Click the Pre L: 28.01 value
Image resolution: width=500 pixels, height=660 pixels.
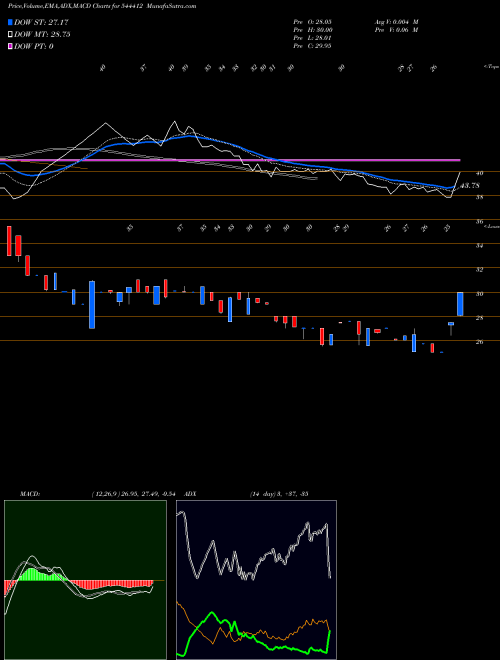point(313,38)
